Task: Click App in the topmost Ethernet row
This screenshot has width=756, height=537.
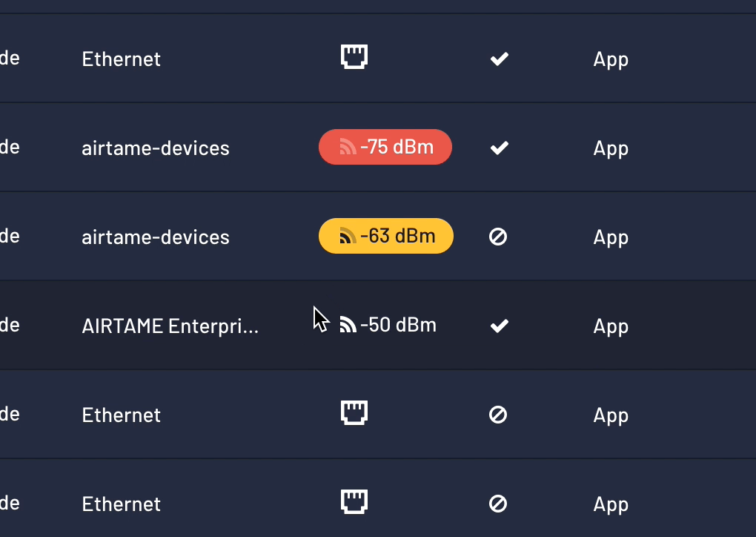Action: [611, 59]
